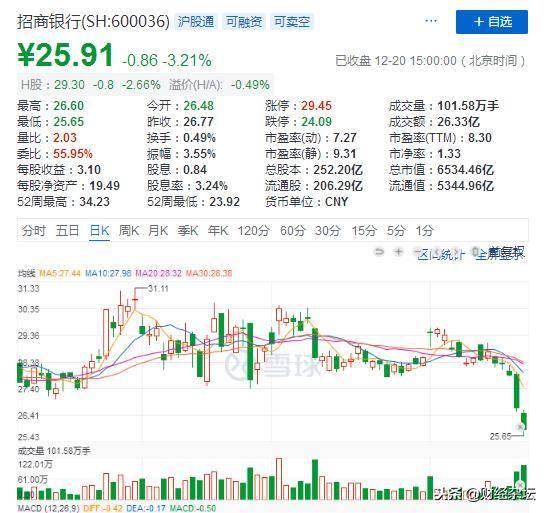Click the stock title 招商银行(SH:600036)

click(93, 22)
